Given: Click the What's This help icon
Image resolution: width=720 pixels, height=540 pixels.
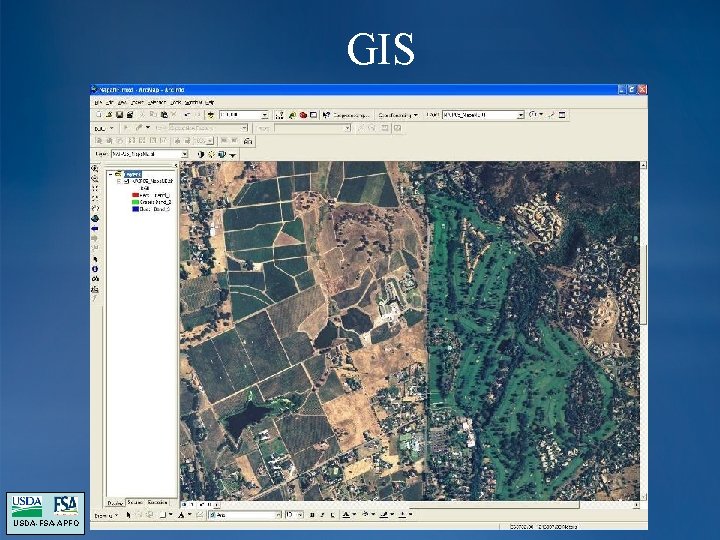Looking at the screenshot, I should [x=326, y=115].
